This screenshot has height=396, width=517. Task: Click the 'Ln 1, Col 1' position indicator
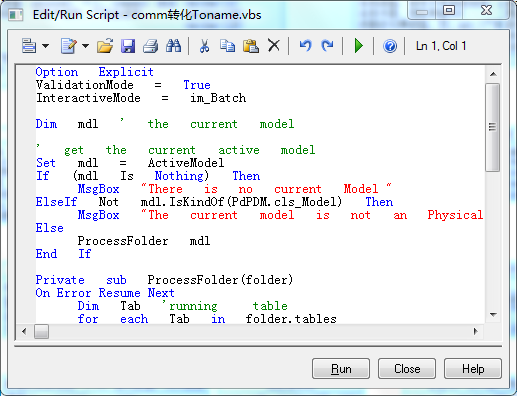coord(441,46)
